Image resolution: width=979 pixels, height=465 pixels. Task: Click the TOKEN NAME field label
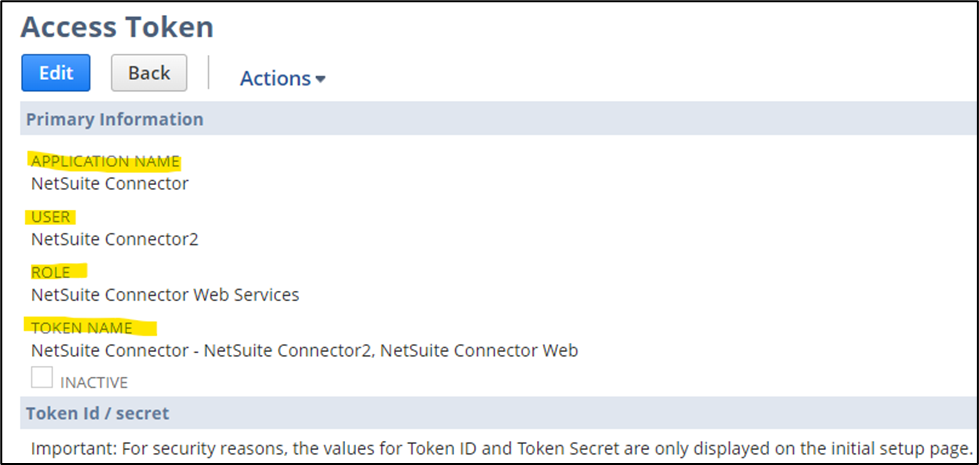(84, 327)
